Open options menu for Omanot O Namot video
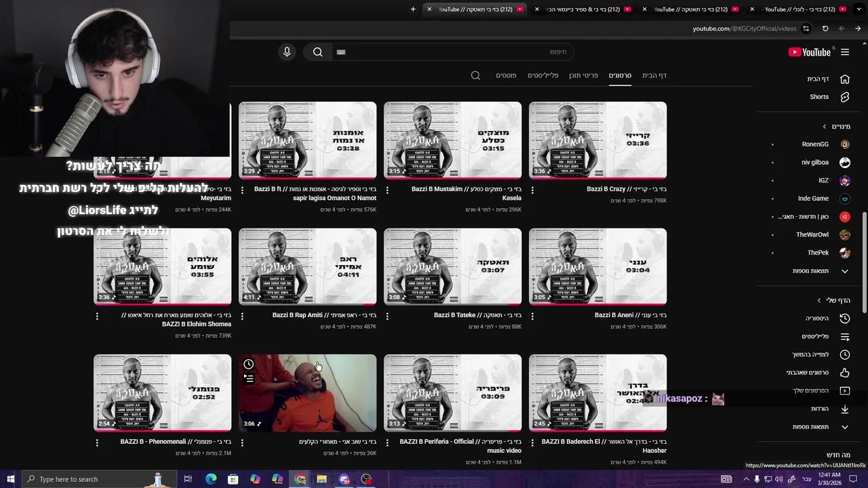The width and height of the screenshot is (868, 488). [x=242, y=190]
